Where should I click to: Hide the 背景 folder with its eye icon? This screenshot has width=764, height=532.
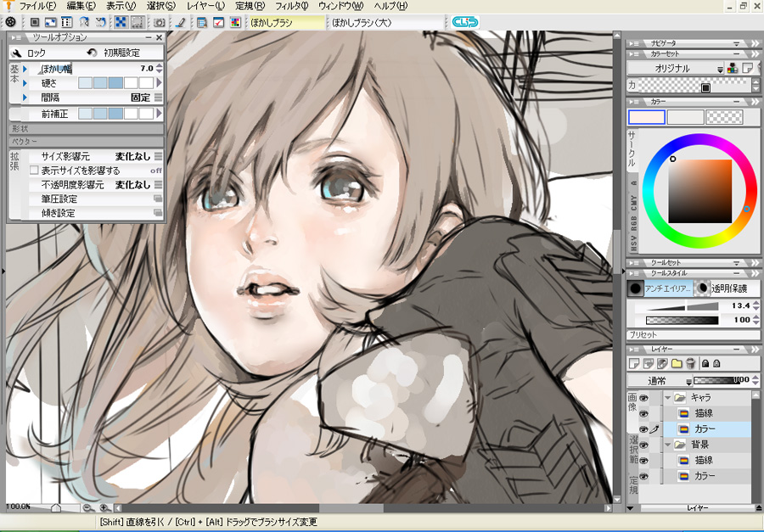point(643,445)
